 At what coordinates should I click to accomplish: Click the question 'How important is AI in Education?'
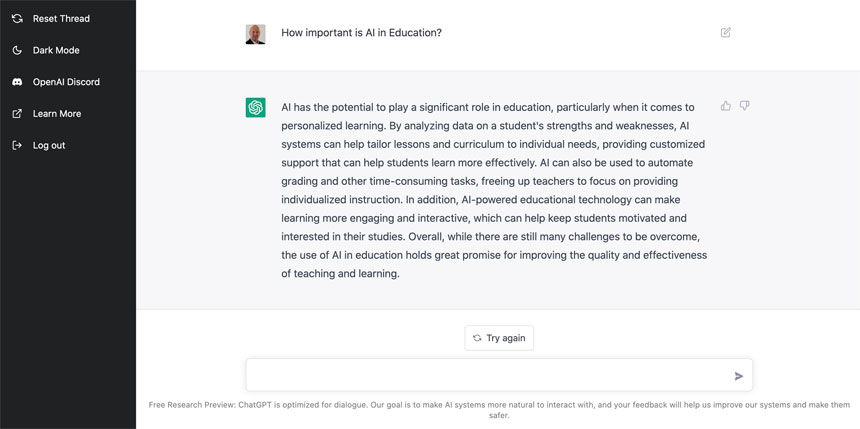click(361, 32)
